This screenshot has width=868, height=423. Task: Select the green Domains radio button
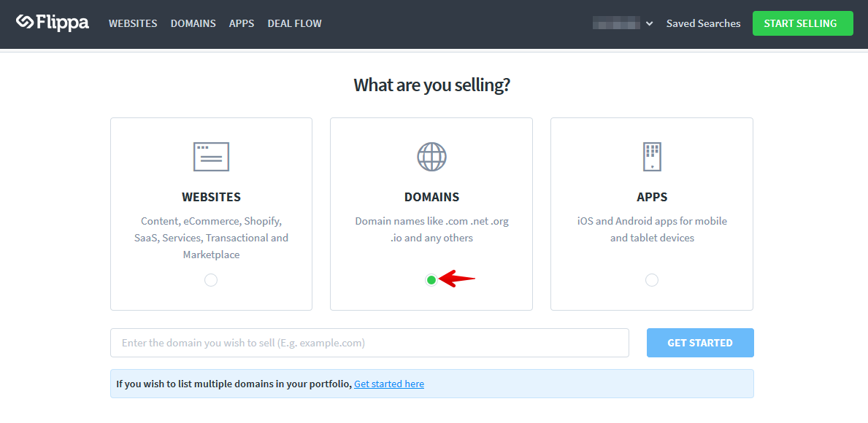431,280
